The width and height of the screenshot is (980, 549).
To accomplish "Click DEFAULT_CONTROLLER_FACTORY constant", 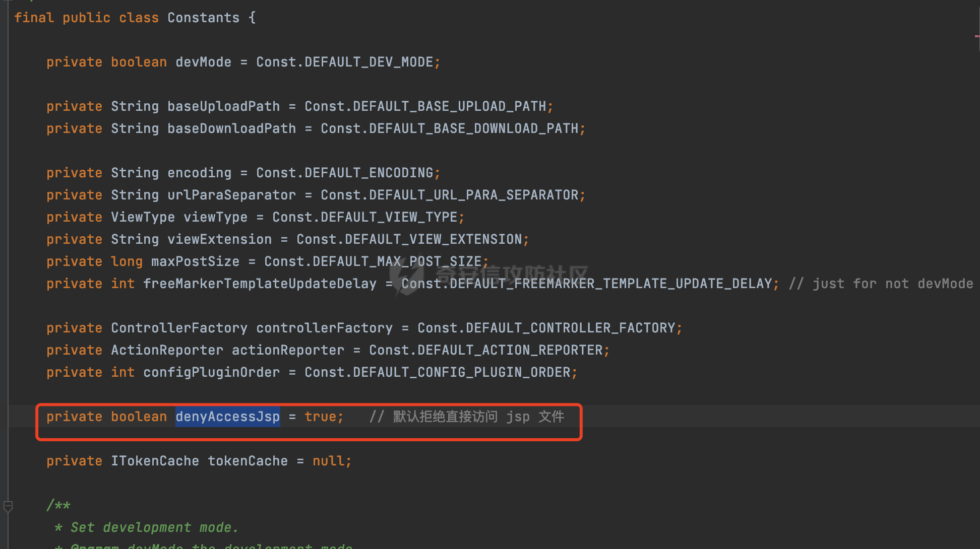I will (571, 328).
